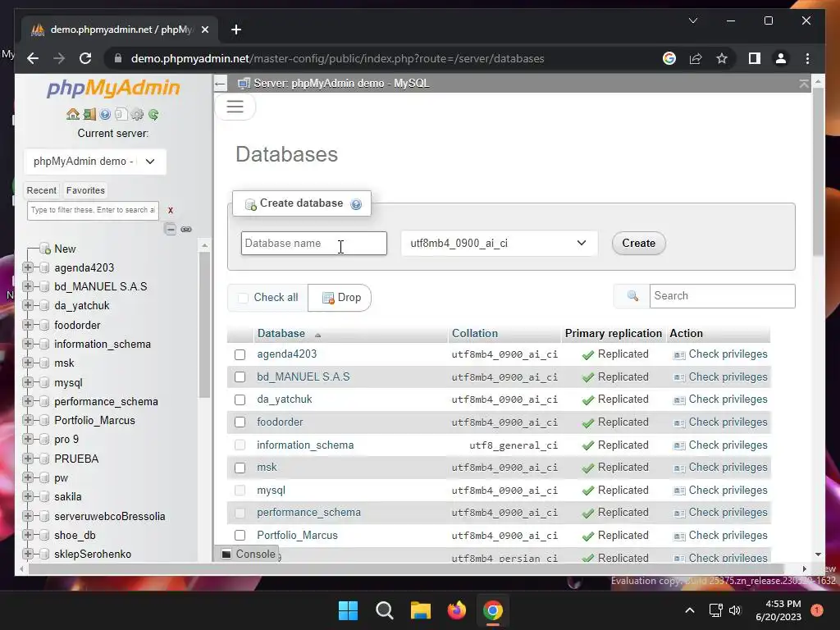
Task: Expand mysql in navigation tree
Action: pyautogui.click(x=28, y=382)
